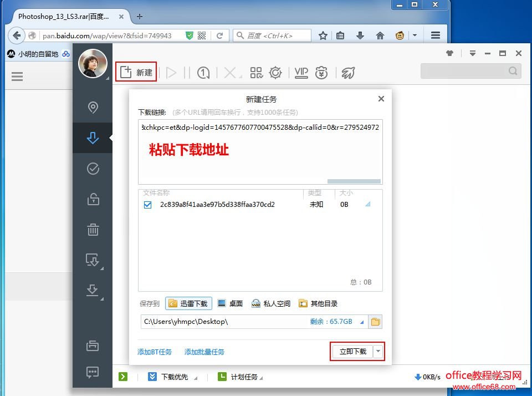Close the Photoshop_13_LS3.rar browser tab

point(121,16)
